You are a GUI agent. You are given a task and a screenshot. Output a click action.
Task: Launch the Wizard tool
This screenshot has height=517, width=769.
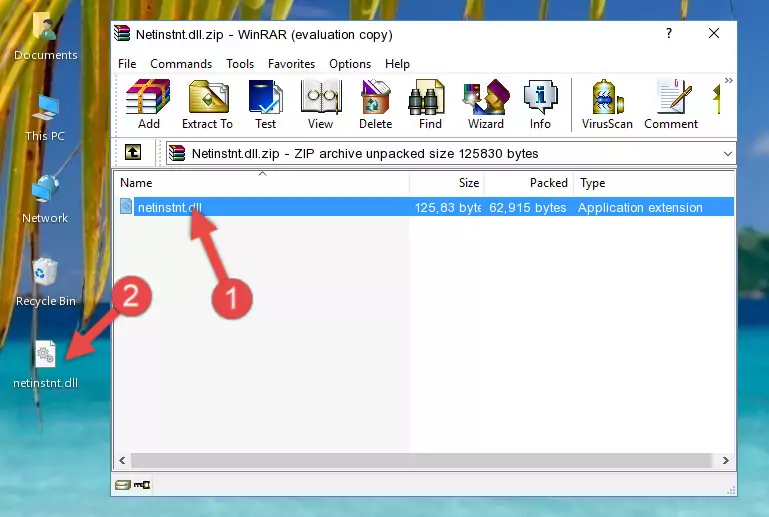click(x=486, y=104)
